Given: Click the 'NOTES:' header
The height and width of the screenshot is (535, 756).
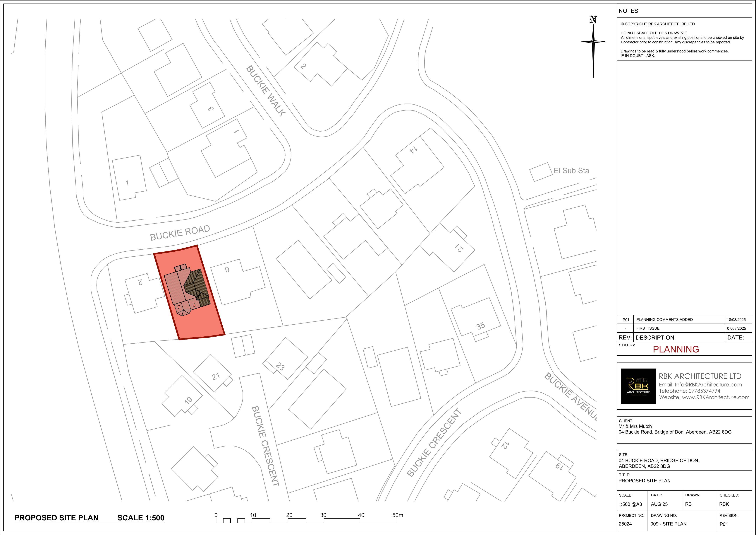Looking at the screenshot, I should (x=629, y=11).
